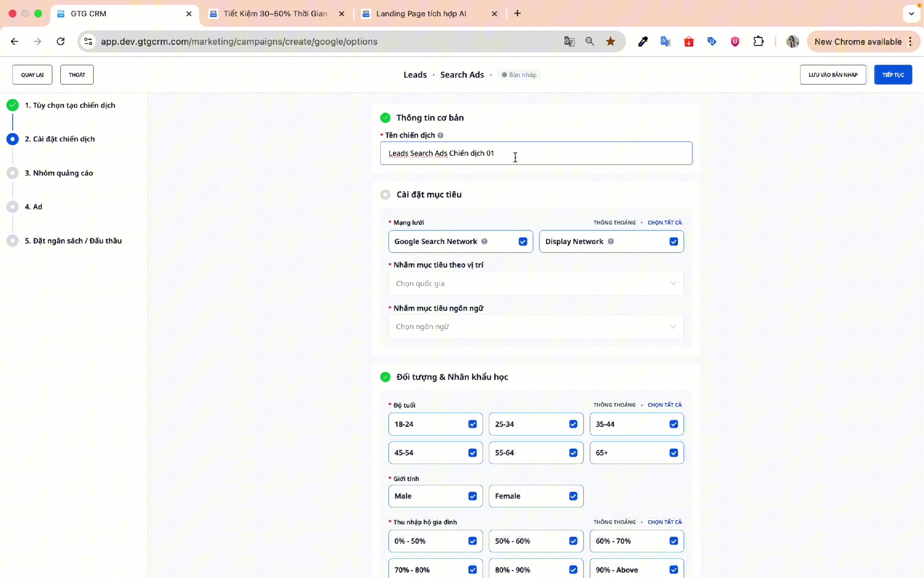Toggle the Female gender checkbox
Screen dimensions: 924x578
tap(573, 496)
